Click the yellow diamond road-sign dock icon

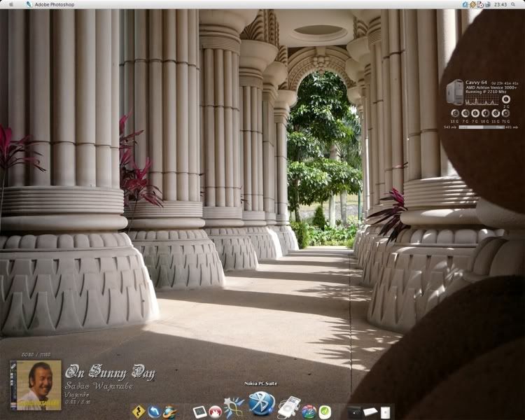(x=139, y=412)
